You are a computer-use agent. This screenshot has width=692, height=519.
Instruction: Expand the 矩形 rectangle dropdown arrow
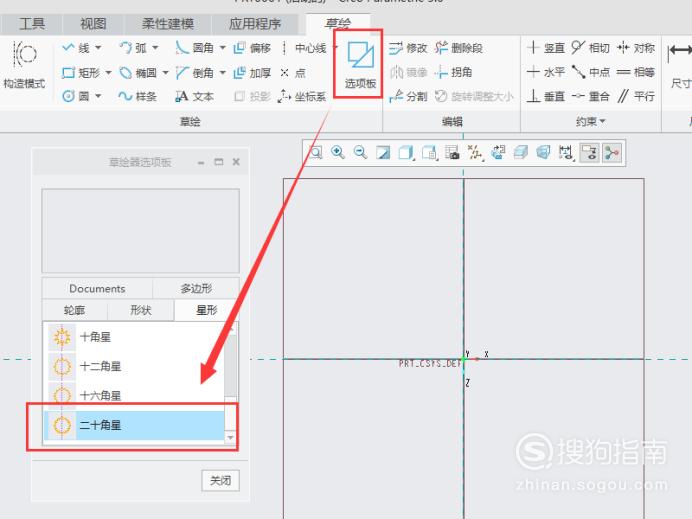108,72
